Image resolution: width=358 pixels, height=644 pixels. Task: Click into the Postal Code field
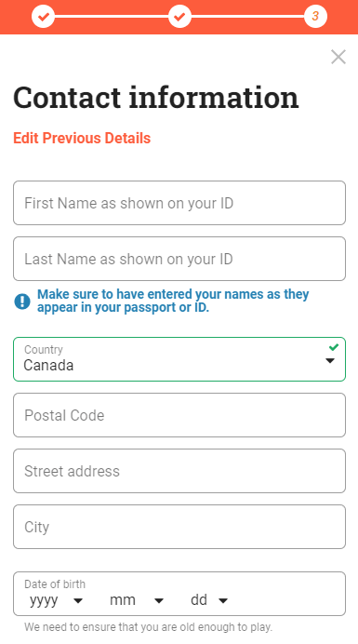click(x=179, y=415)
